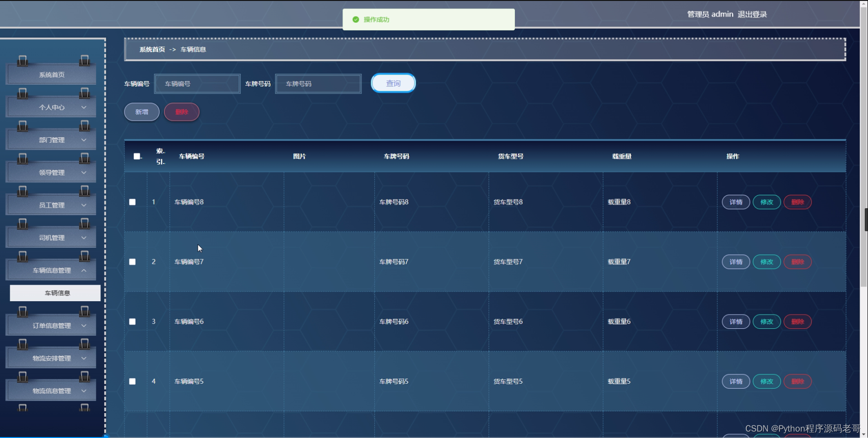Check the checkbox for row 车辆编号8
The width and height of the screenshot is (868, 438).
click(132, 202)
